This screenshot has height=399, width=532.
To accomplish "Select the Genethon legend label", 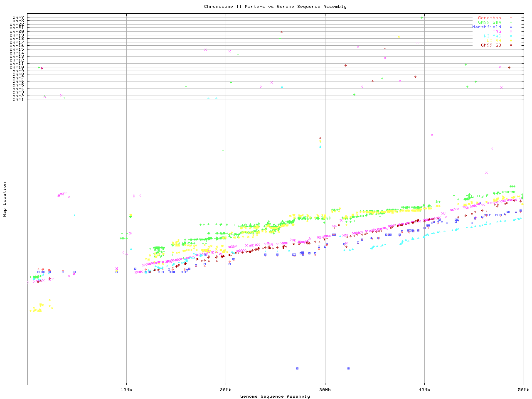I will 489,18.
